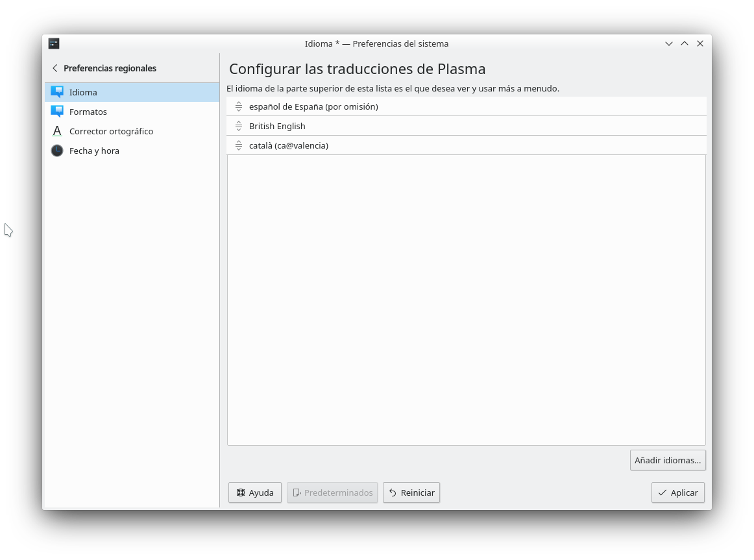This screenshot has width=754, height=560.
Task: Click Reiniciar to reset changes
Action: (x=411, y=493)
